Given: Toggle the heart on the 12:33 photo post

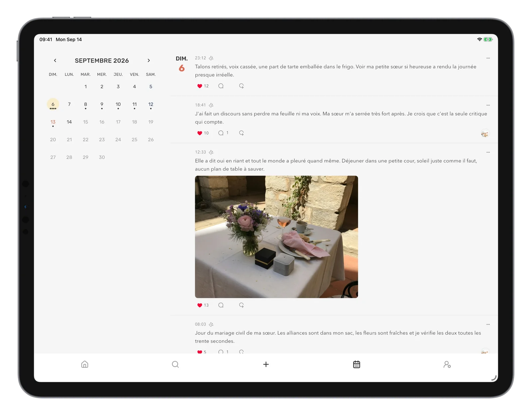Looking at the screenshot, I should (199, 305).
